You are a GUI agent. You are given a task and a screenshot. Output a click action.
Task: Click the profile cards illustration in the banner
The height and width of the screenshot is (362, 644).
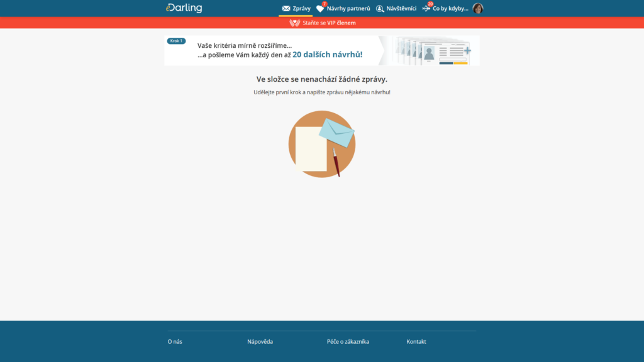pos(431,51)
